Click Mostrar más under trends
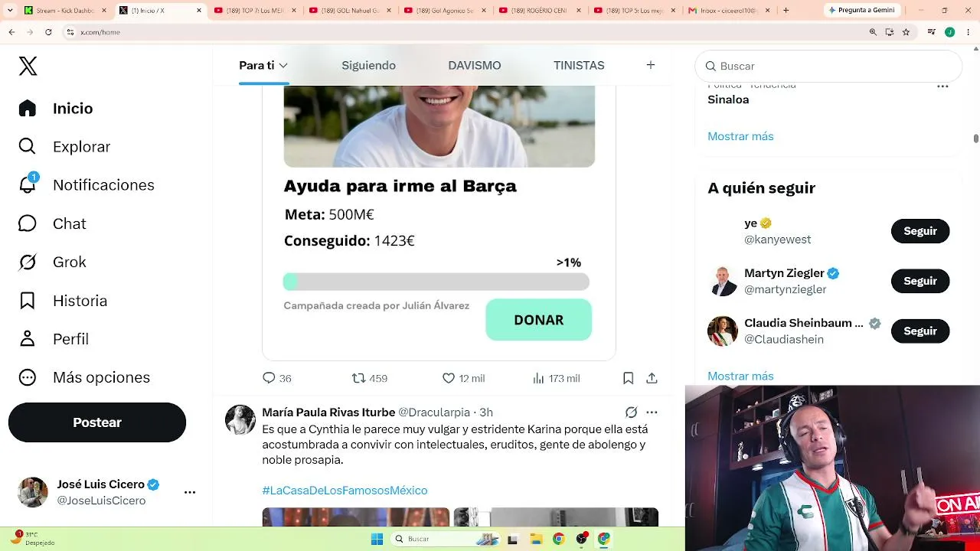 coord(740,136)
